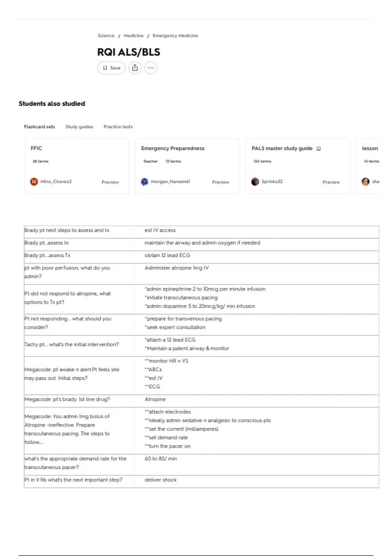Switch to the Practice tests tab
The height and width of the screenshot is (556, 392).
pyautogui.click(x=118, y=127)
